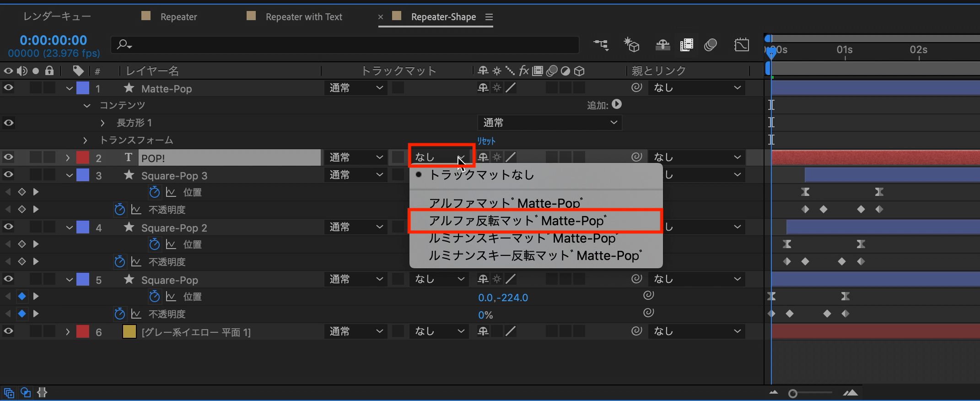Screen dimensions: 980x401
Task: Enable frame blending toolbar icon
Action: [x=686, y=44]
